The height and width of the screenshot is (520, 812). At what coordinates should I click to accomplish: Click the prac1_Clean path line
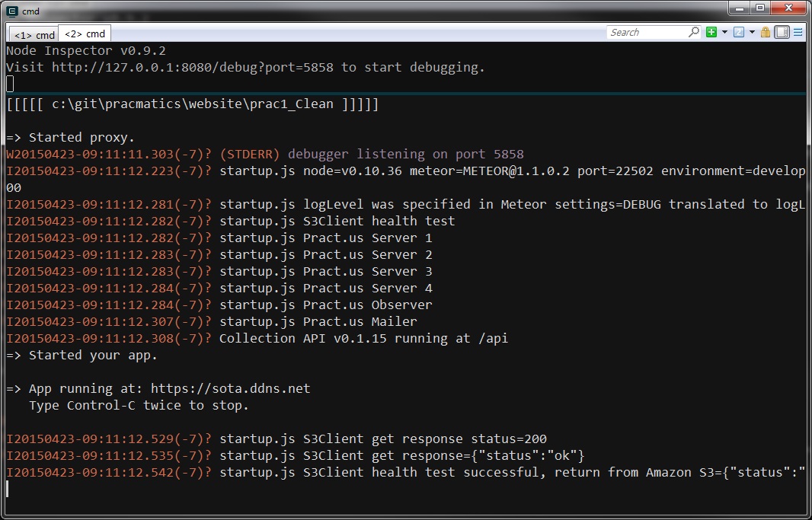pyautogui.click(x=193, y=104)
